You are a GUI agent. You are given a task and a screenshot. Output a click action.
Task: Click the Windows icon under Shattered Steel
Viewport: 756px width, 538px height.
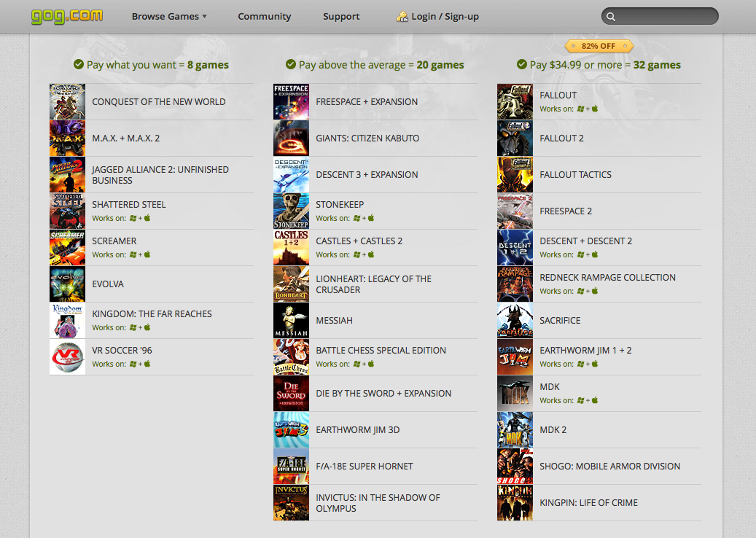(133, 219)
